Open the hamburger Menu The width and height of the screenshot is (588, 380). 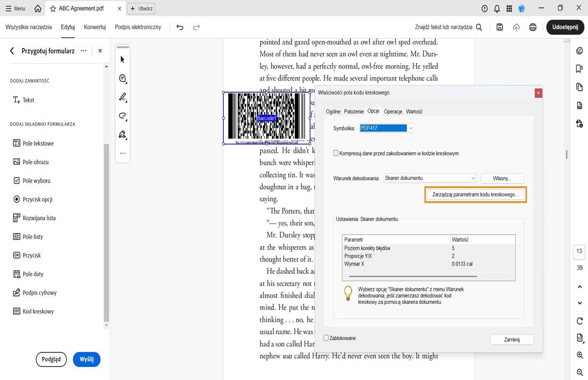click(15, 9)
